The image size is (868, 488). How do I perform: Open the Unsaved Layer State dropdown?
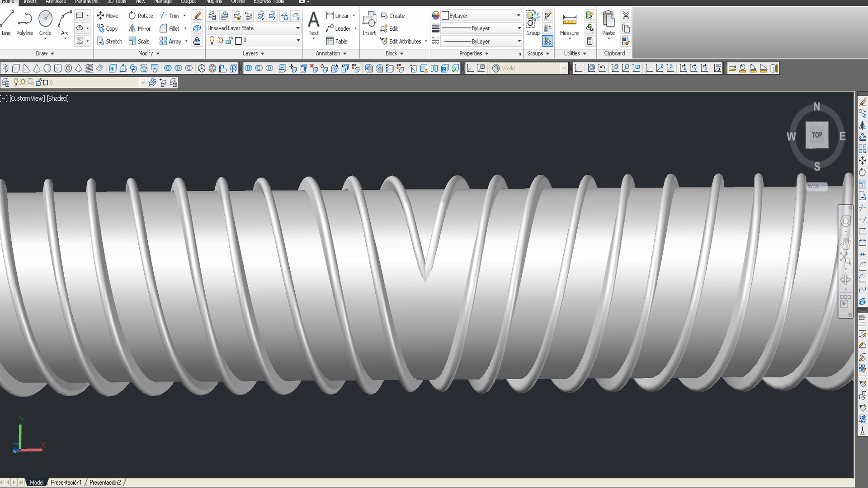[x=254, y=28]
